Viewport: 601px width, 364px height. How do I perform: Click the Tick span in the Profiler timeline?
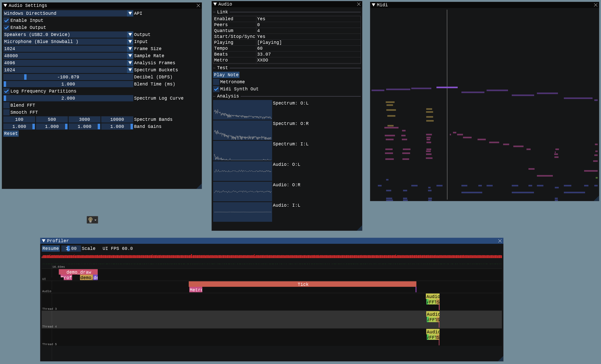click(x=302, y=284)
